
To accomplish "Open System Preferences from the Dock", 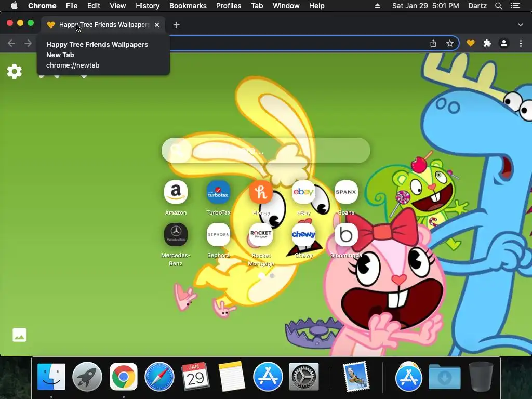I will pos(303,376).
